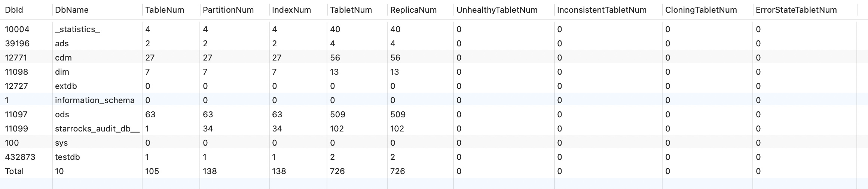Click the information_schema cell
The height and width of the screenshot is (189, 868).
coord(95,100)
